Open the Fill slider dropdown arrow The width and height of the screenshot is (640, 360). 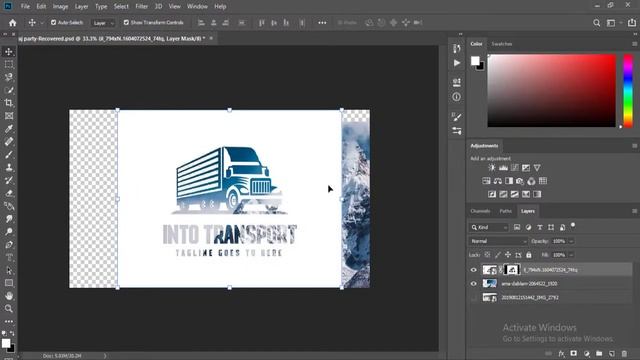coord(571,255)
